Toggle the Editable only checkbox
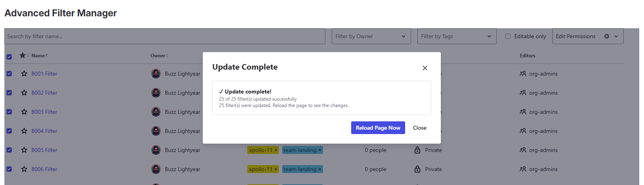This screenshot has height=185, width=644. (x=508, y=36)
